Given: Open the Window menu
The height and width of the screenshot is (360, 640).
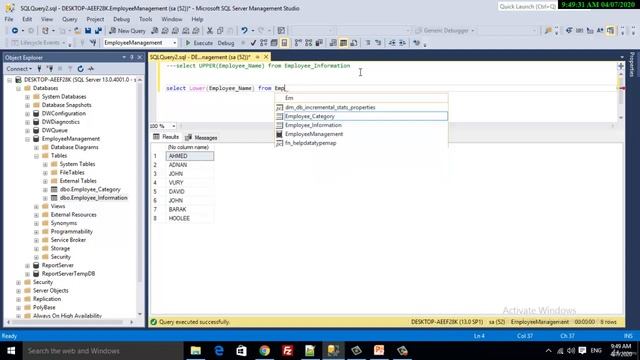Looking at the screenshot, I should [172, 19].
